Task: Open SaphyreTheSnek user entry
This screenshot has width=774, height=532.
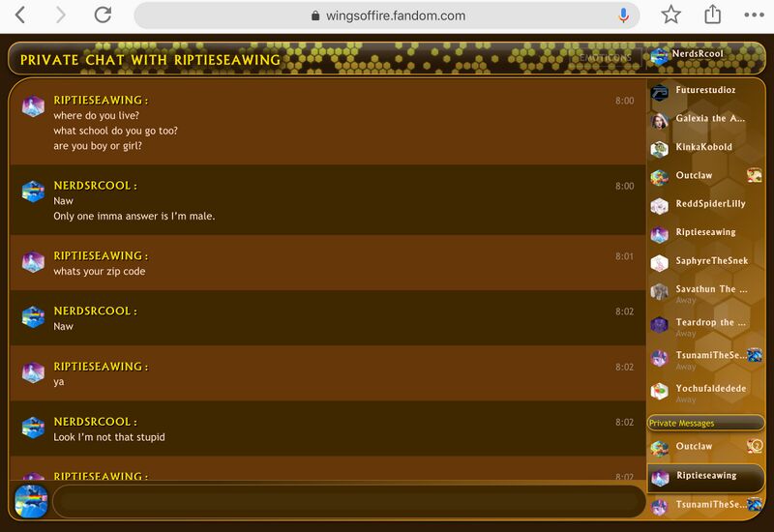Action: (711, 261)
